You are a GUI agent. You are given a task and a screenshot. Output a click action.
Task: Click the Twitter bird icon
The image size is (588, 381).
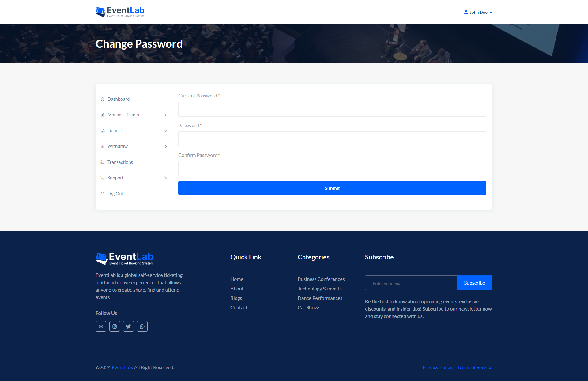tap(128, 326)
